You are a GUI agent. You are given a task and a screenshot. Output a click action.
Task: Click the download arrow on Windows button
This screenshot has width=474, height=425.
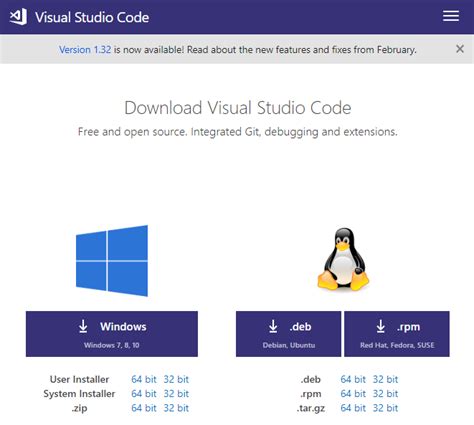click(83, 326)
